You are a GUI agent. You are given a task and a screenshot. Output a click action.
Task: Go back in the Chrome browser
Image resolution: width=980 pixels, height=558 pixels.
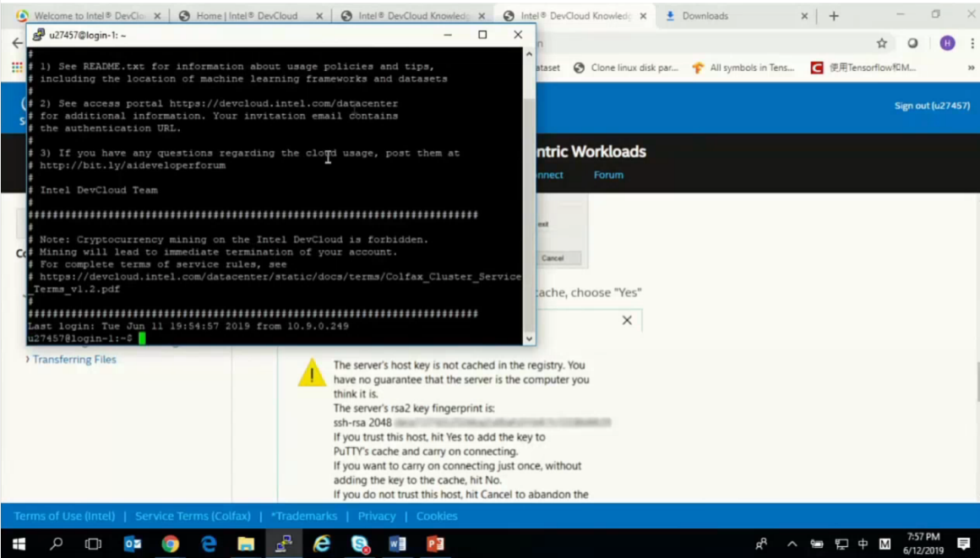pyautogui.click(x=17, y=43)
